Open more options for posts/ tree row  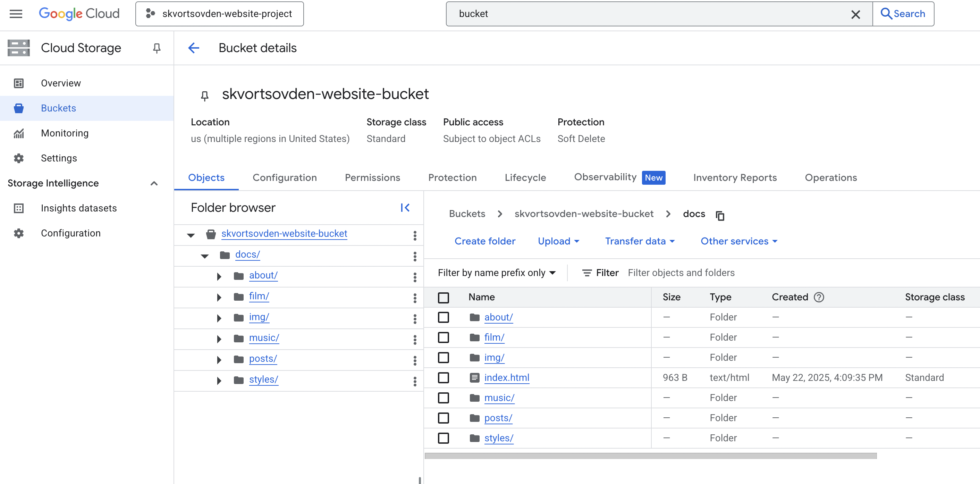tap(415, 360)
